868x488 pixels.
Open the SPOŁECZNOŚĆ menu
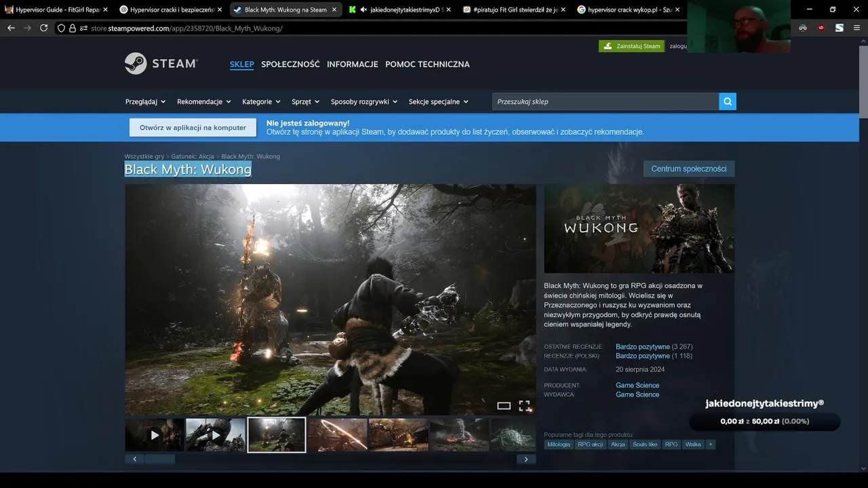pos(290,64)
